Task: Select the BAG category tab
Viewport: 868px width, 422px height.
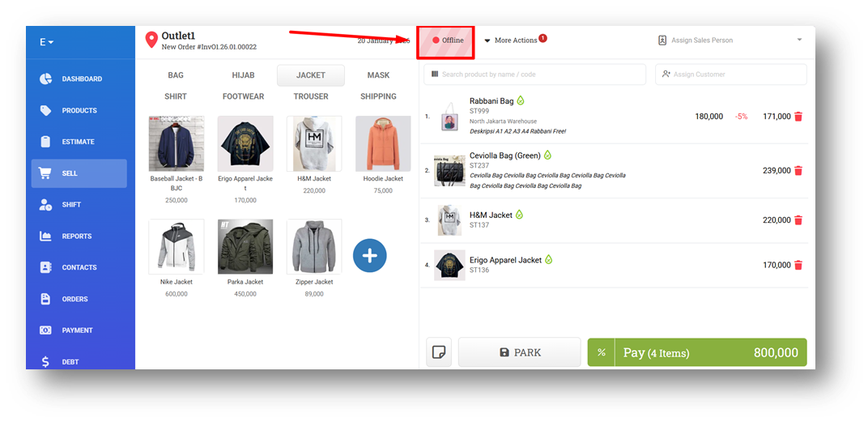Action: pos(176,75)
